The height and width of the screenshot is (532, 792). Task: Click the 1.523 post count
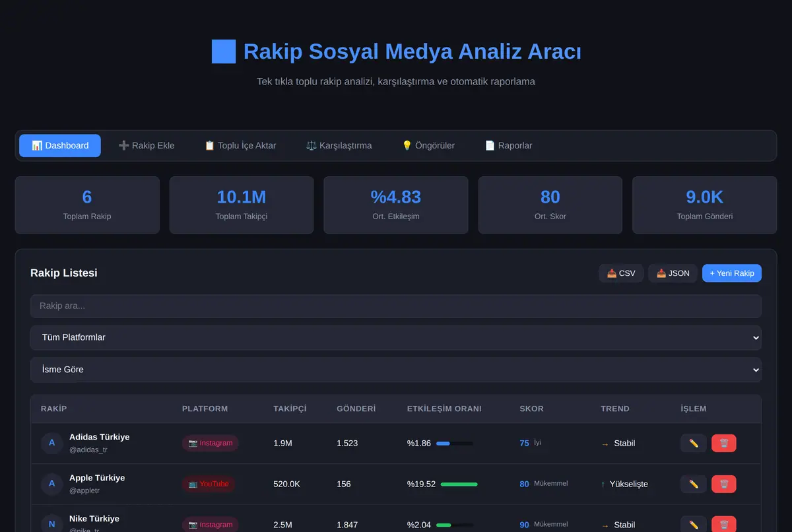(x=347, y=444)
